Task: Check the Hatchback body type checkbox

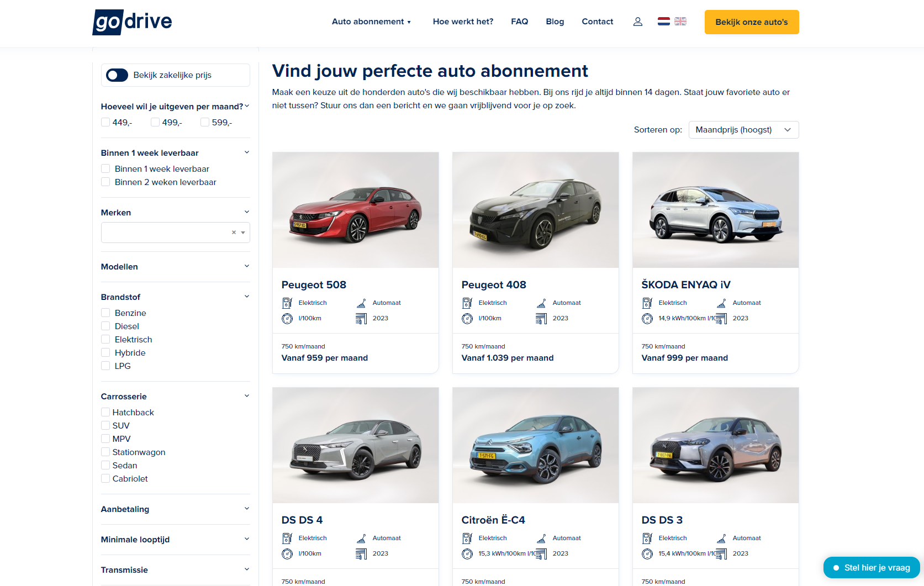Action: point(105,412)
